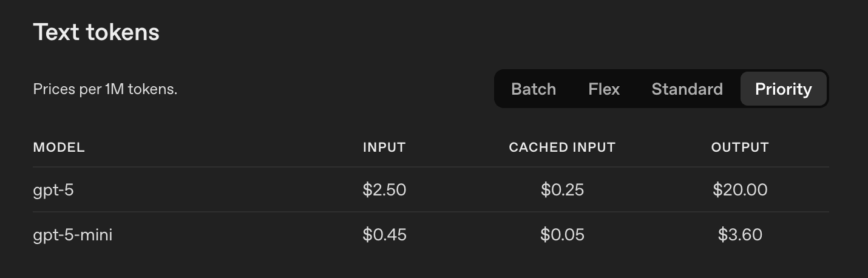Click the divider line below gpt-5 row

click(430, 212)
